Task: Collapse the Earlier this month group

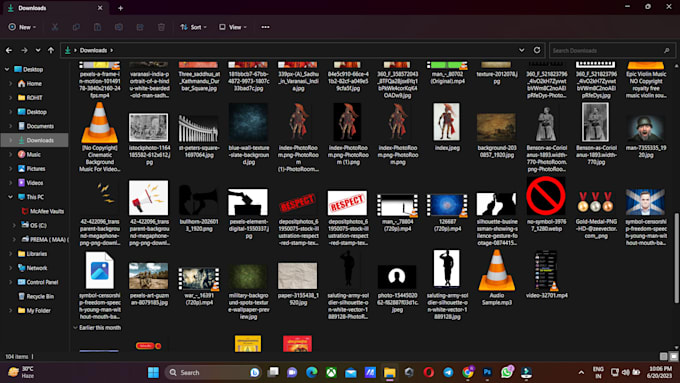Action: click(x=75, y=328)
